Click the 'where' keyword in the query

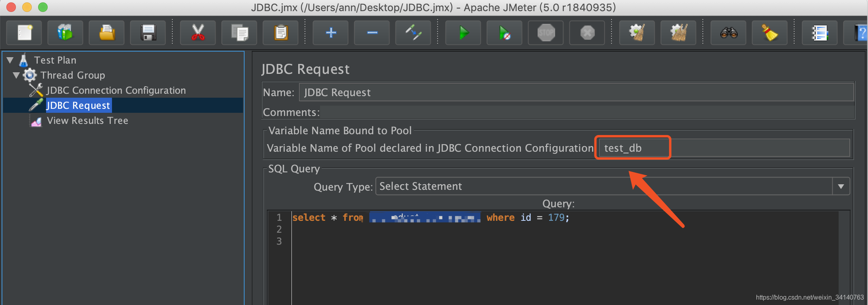coord(500,218)
